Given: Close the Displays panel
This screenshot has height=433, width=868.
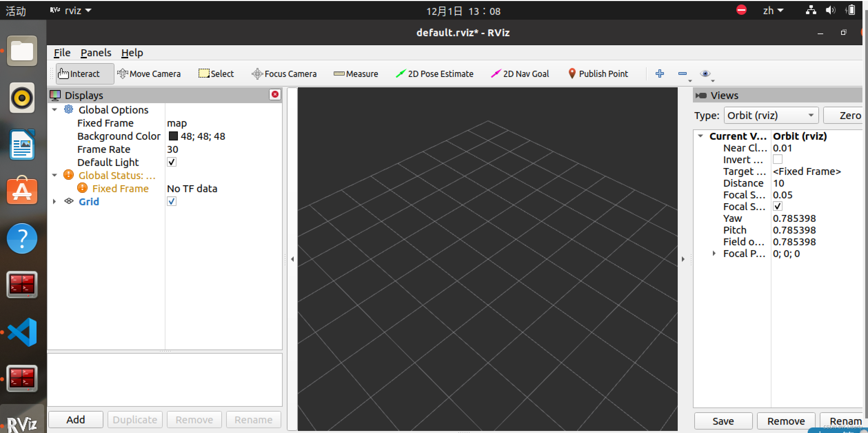Looking at the screenshot, I should coord(275,95).
